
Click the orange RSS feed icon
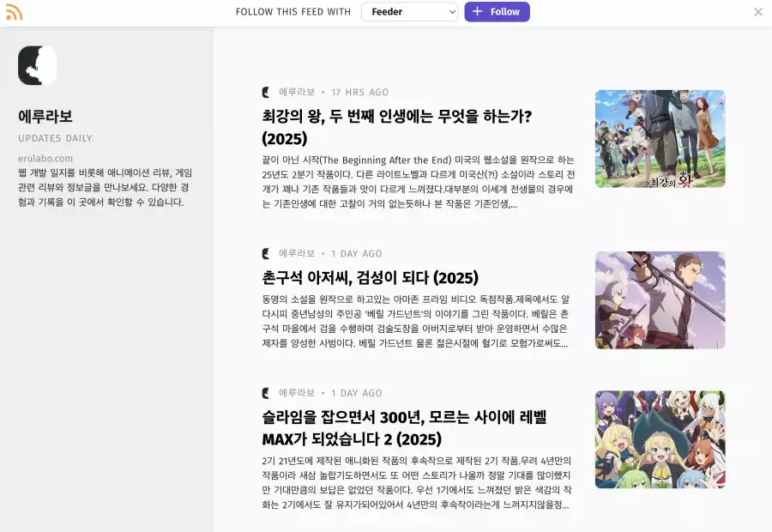coord(14,12)
